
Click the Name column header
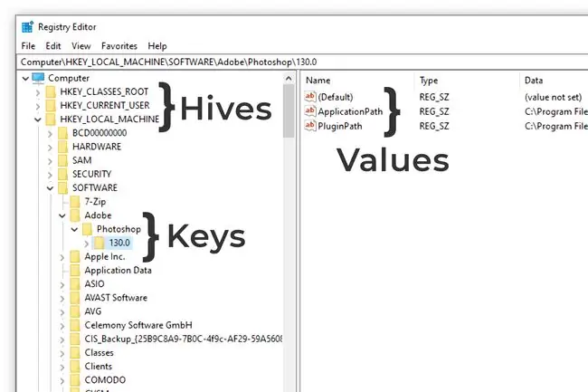click(x=358, y=81)
